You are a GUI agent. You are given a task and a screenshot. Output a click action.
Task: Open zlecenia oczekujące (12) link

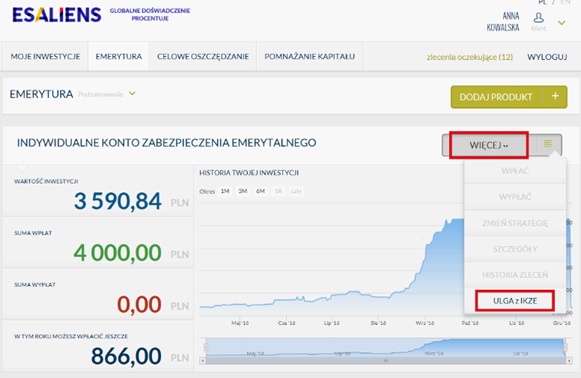tap(469, 57)
